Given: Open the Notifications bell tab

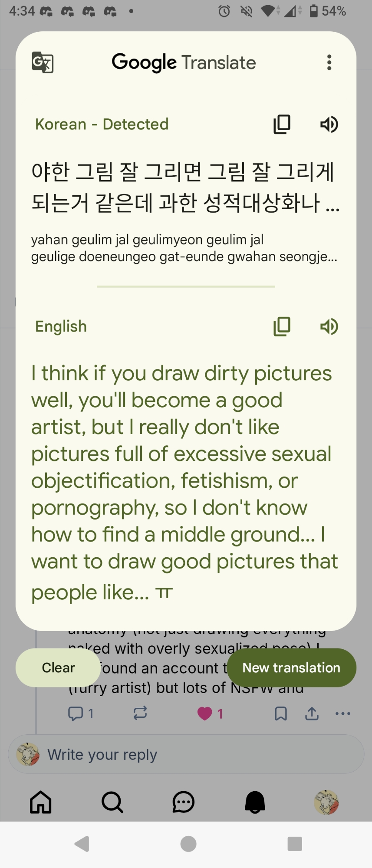Looking at the screenshot, I should [255, 802].
